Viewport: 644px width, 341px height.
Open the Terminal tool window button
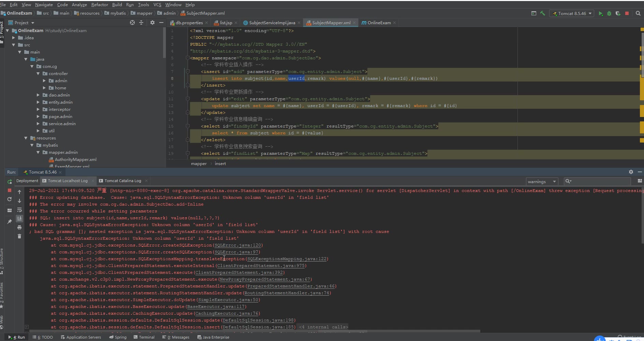click(144, 337)
